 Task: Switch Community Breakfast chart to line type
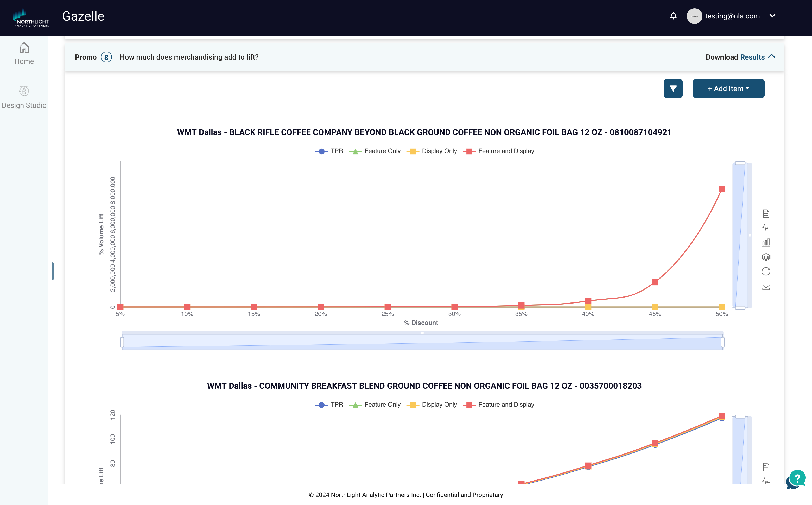pos(766,481)
